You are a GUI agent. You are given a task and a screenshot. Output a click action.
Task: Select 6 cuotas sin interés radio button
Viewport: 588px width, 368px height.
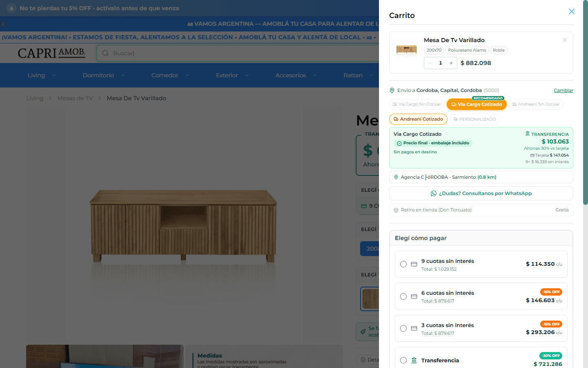point(403,296)
